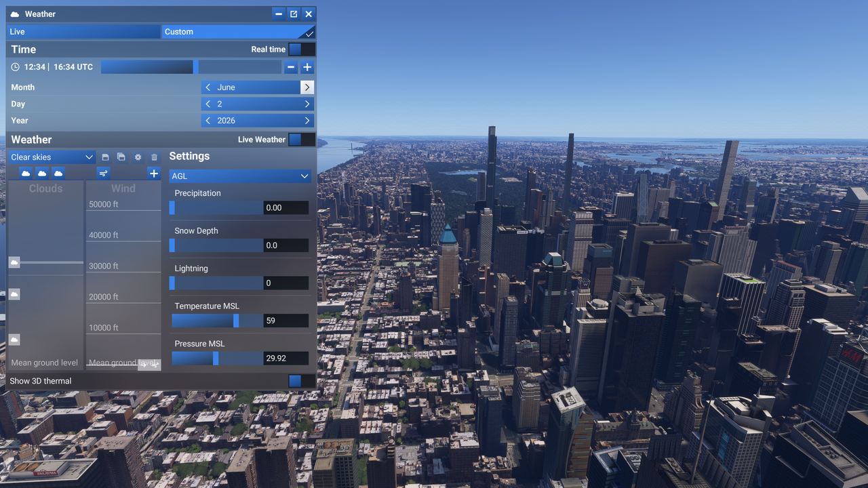Open the Clear skies preset dropdown
This screenshot has width=868, height=488.
(52, 157)
